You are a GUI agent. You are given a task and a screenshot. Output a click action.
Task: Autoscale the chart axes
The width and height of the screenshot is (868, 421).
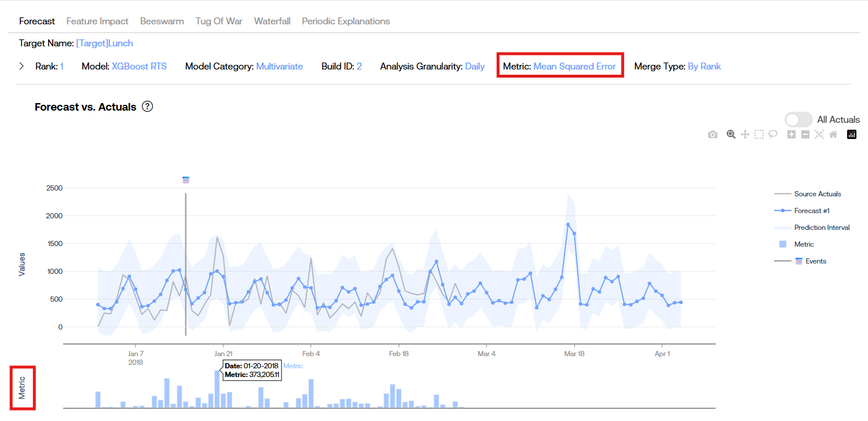819,134
